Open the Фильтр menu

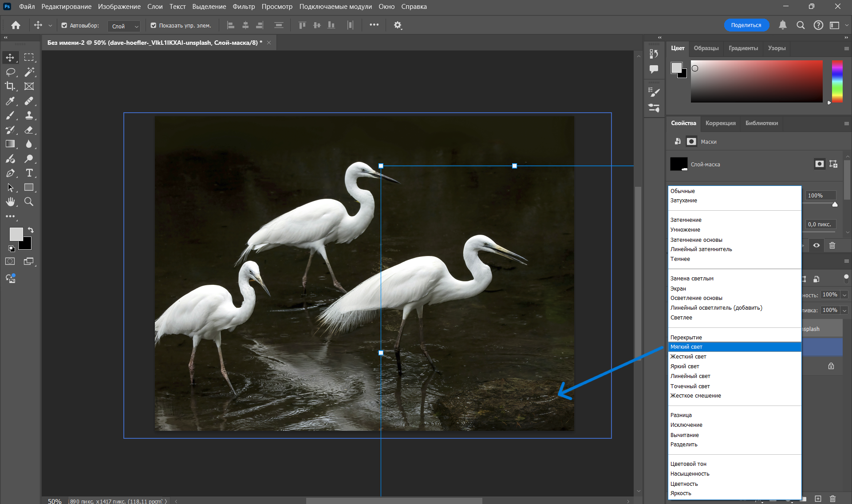point(244,7)
